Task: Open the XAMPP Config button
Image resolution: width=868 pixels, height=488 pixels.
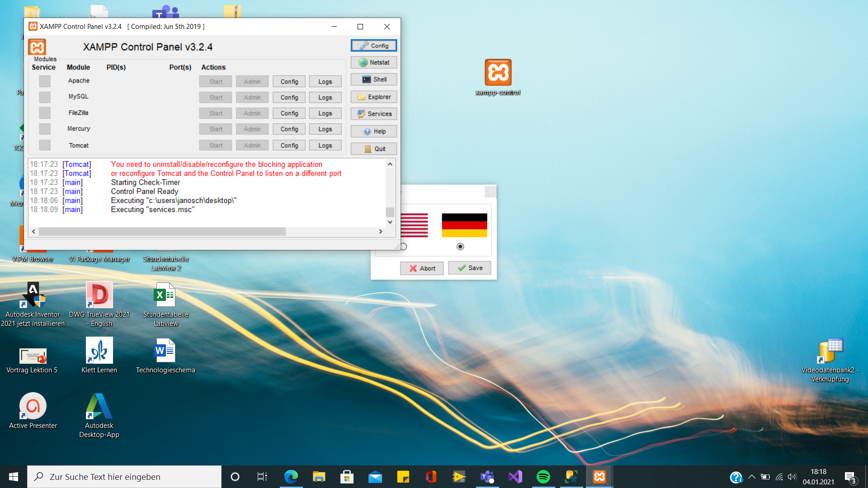Action: (374, 46)
